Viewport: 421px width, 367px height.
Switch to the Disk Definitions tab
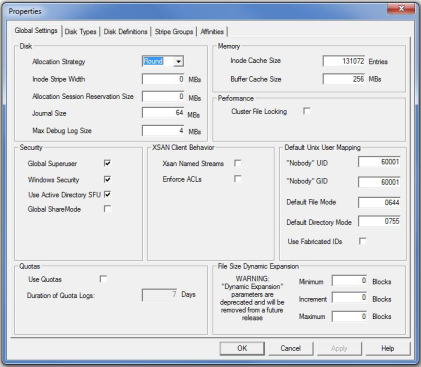pos(125,32)
